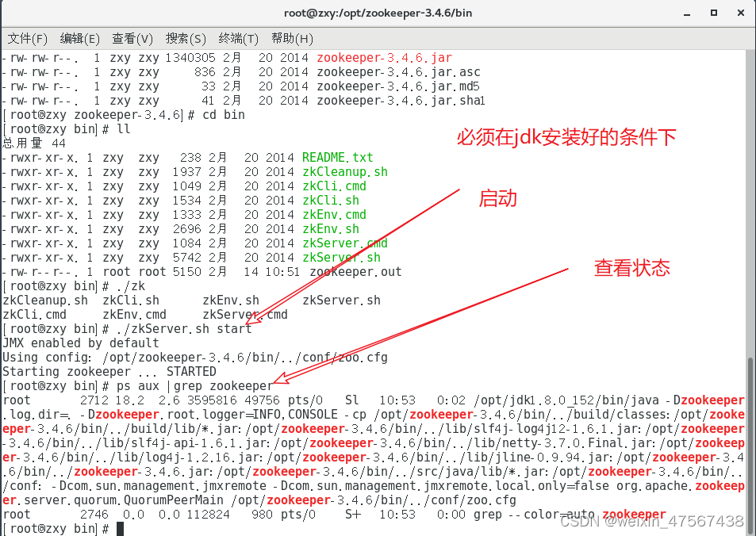Viewport: 756px width, 536px height.
Task: Click the green zkCleanup.sh filename
Action: pyautogui.click(x=345, y=172)
